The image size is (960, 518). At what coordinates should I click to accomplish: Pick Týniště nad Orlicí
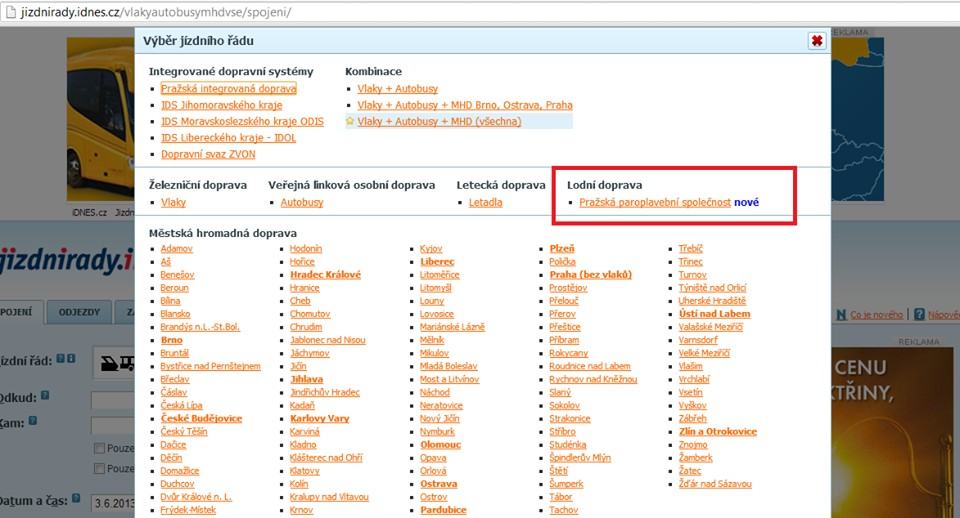(712, 288)
